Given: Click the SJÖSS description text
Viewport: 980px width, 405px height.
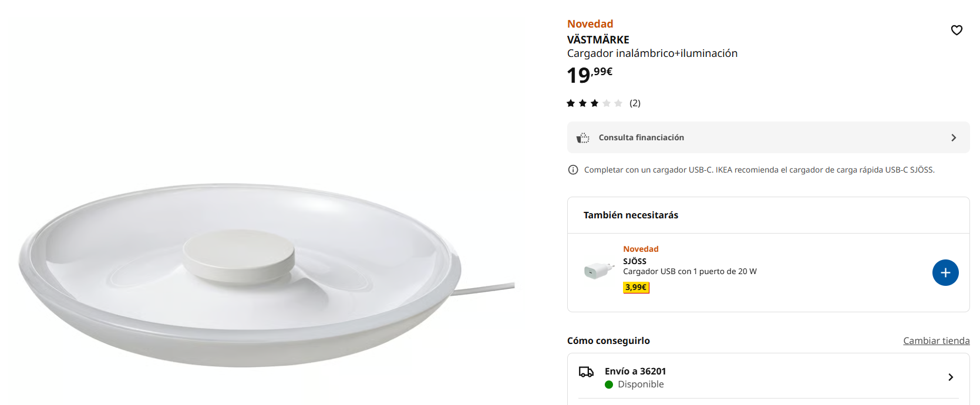Looking at the screenshot, I should [689, 272].
